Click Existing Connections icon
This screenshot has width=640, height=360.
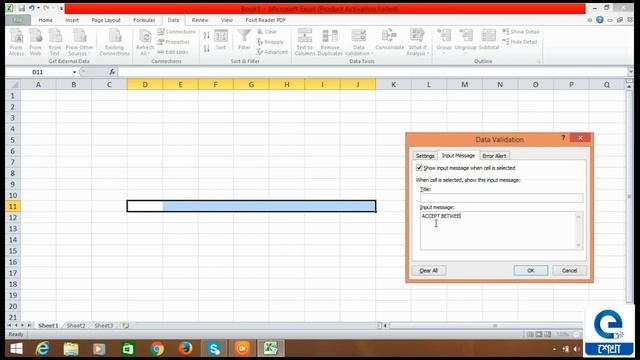pyautogui.click(x=115, y=42)
